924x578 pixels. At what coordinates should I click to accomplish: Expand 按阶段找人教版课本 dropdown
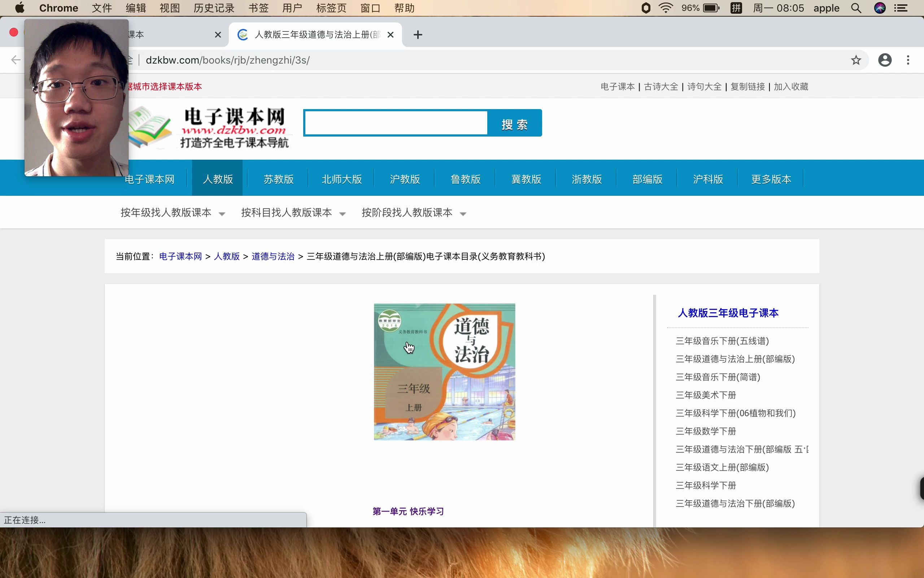click(414, 212)
